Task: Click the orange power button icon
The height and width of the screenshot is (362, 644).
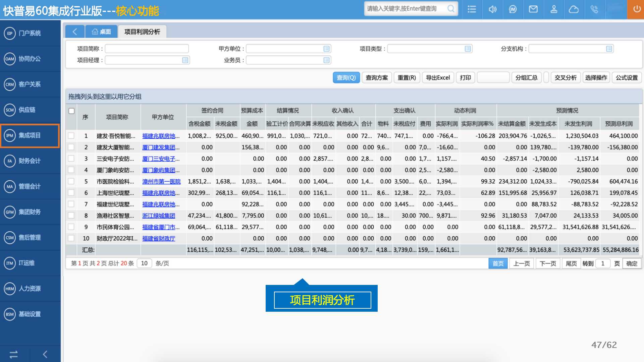Action: (x=636, y=9)
